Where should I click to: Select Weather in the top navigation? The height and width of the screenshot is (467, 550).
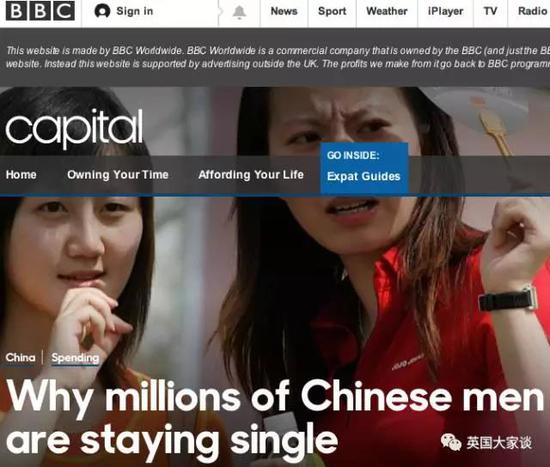tap(387, 11)
